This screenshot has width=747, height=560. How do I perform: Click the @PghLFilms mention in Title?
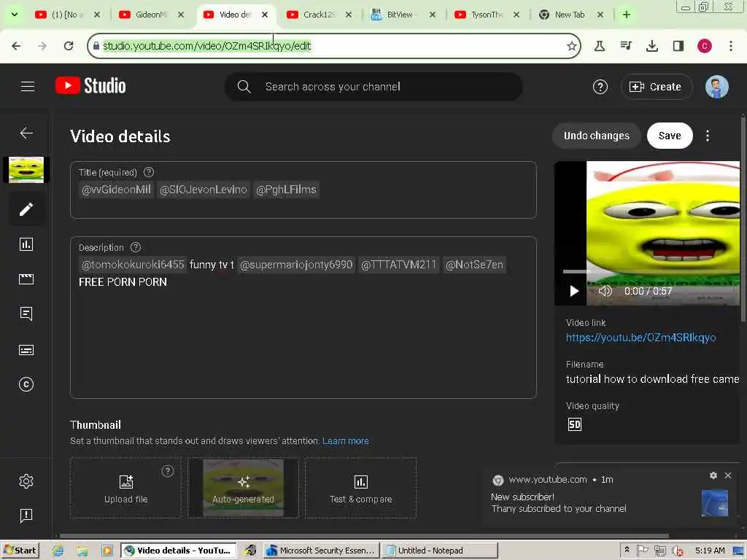tap(286, 190)
